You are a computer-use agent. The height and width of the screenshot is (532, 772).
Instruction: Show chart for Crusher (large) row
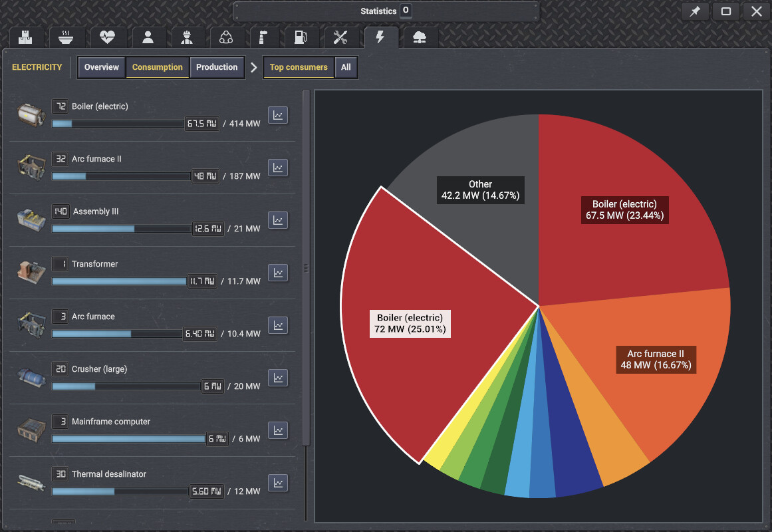pyautogui.click(x=278, y=378)
